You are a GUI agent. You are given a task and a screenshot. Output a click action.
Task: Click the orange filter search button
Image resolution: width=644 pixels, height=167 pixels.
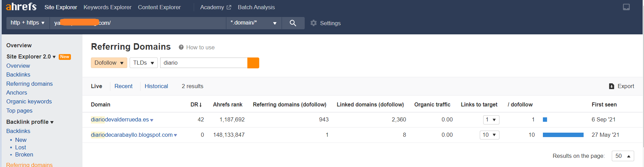253,63
